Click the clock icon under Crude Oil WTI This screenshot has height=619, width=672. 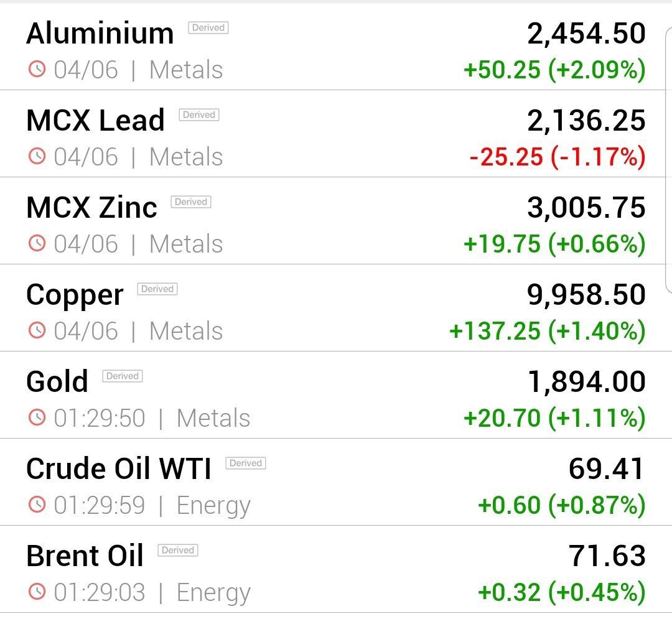click(x=37, y=504)
